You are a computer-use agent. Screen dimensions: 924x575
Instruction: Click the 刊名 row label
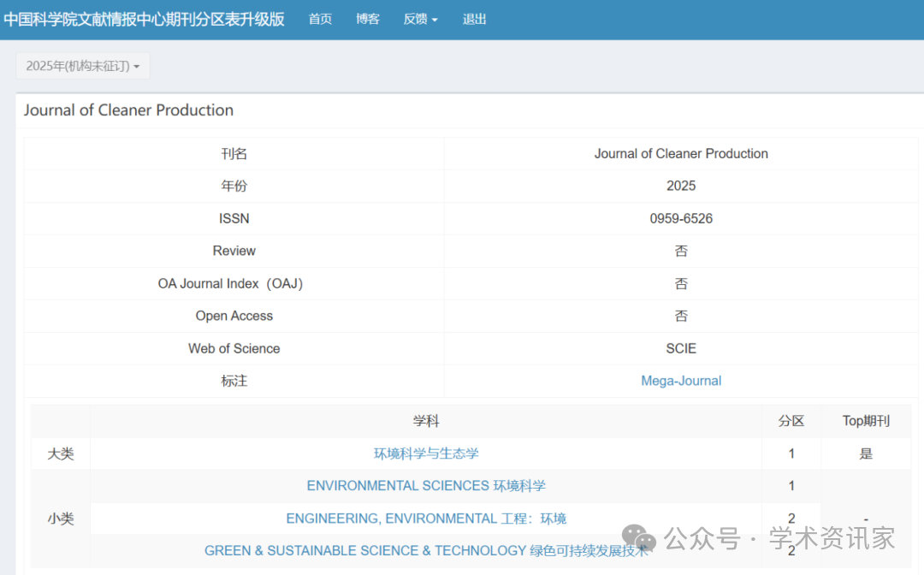234,154
